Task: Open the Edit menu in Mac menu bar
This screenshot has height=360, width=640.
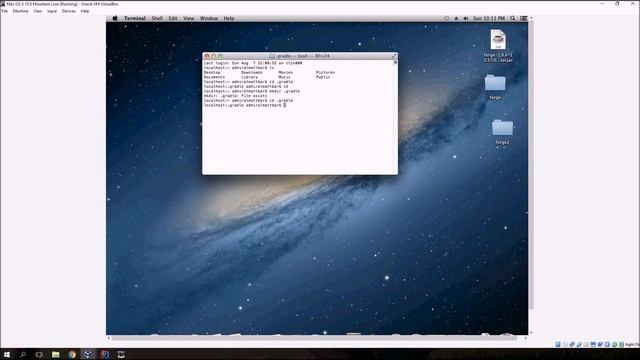Action: tap(173, 18)
